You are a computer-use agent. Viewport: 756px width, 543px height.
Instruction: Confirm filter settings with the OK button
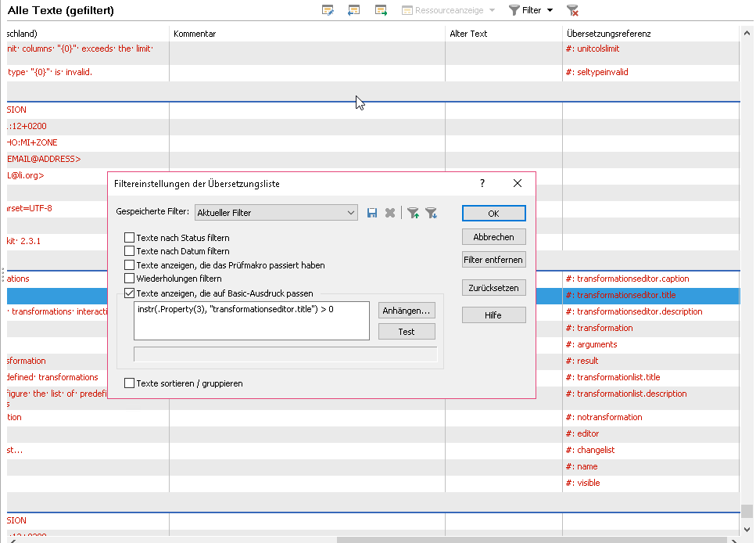point(493,213)
